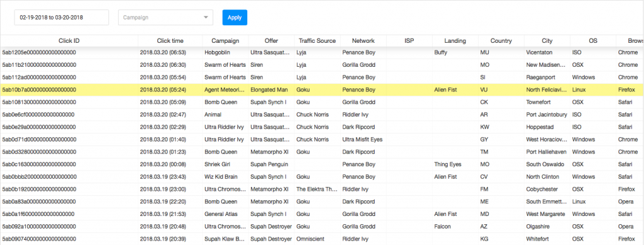Image resolution: width=644 pixels, height=245 pixels.
Task: Select click ID 5ab0b1920000000000000000
Action: click(39, 189)
